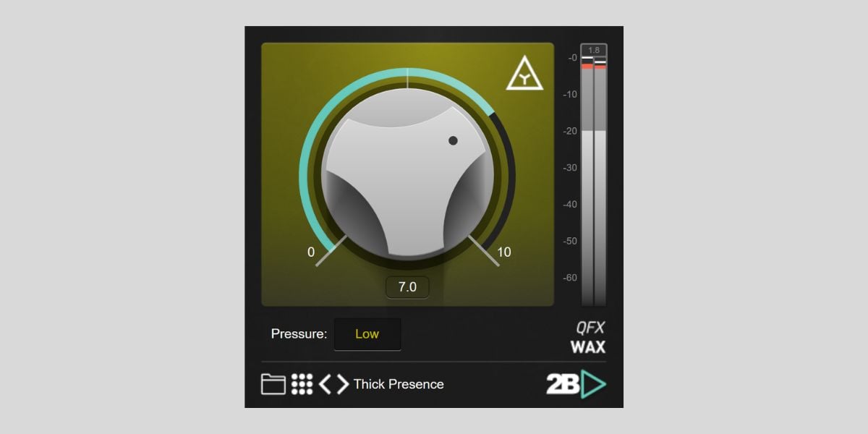Click the Pressure label text

click(x=299, y=334)
